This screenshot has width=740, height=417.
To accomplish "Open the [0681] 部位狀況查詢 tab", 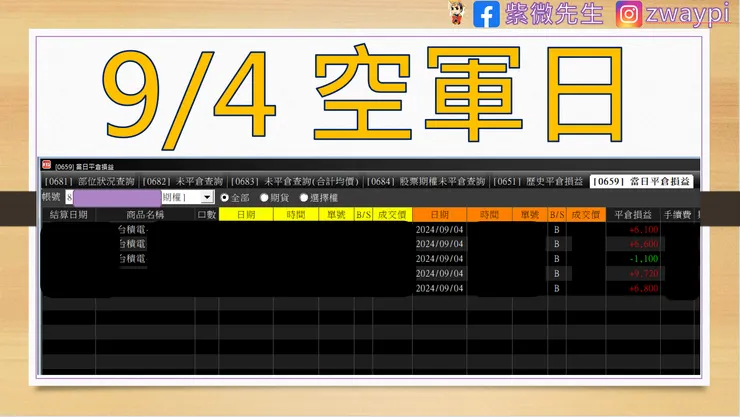I will [90, 182].
